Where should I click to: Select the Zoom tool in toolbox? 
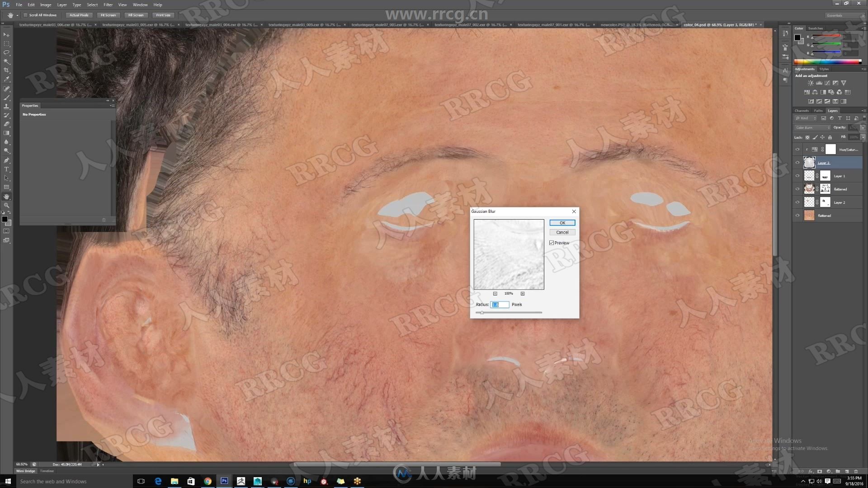coord(6,205)
